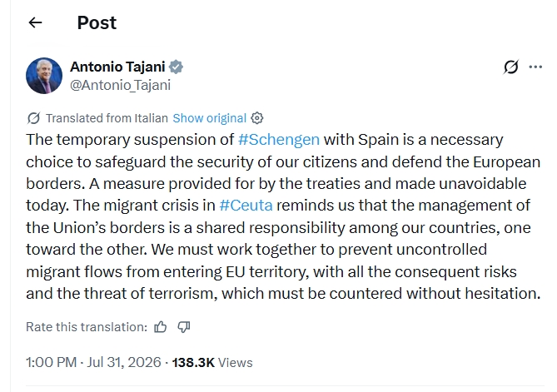This screenshot has height=392, width=557.
Task: Rate translation with thumbs up
Action: (160, 326)
